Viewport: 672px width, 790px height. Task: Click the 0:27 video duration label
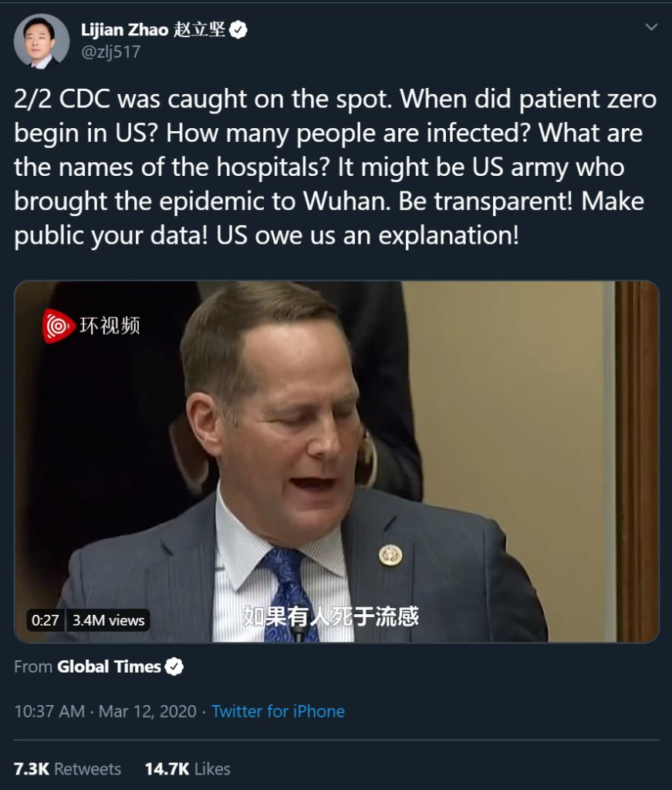(x=46, y=620)
